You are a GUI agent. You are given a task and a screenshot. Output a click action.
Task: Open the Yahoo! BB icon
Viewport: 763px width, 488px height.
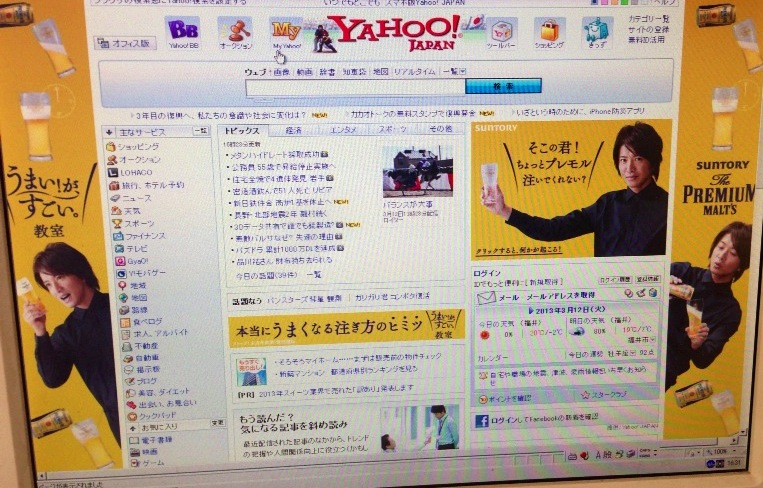(x=182, y=30)
